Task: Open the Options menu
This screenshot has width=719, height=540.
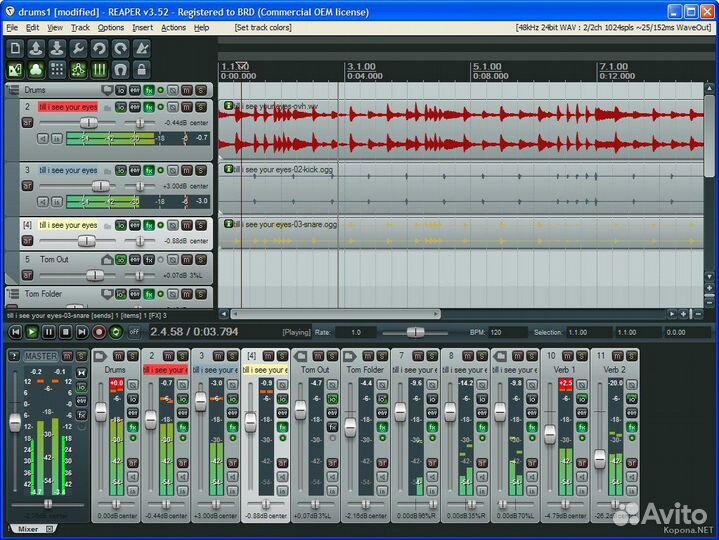Action: coord(111,28)
